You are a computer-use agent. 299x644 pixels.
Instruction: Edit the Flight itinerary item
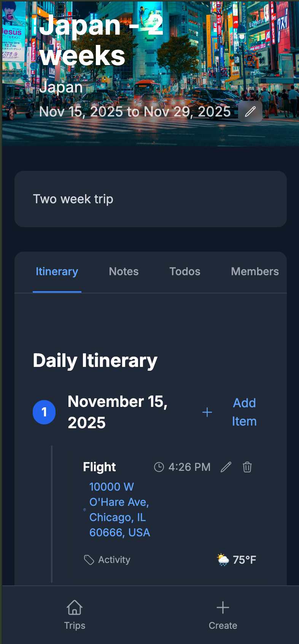tap(226, 467)
